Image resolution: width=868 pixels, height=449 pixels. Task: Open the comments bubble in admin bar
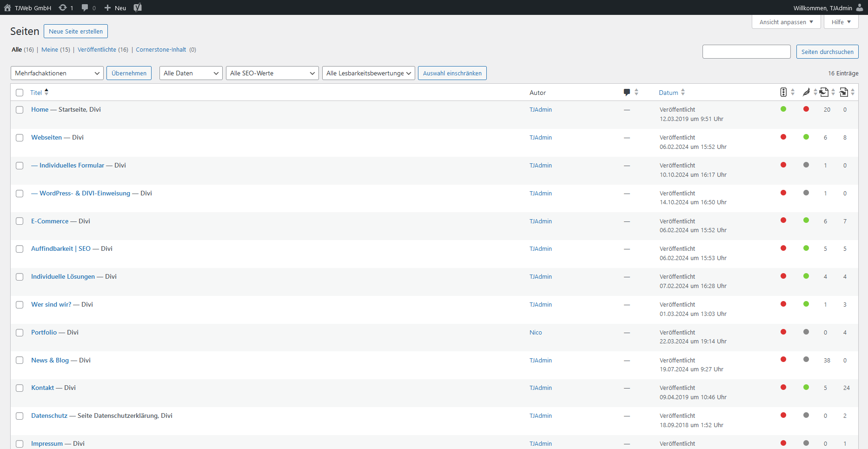coord(85,7)
